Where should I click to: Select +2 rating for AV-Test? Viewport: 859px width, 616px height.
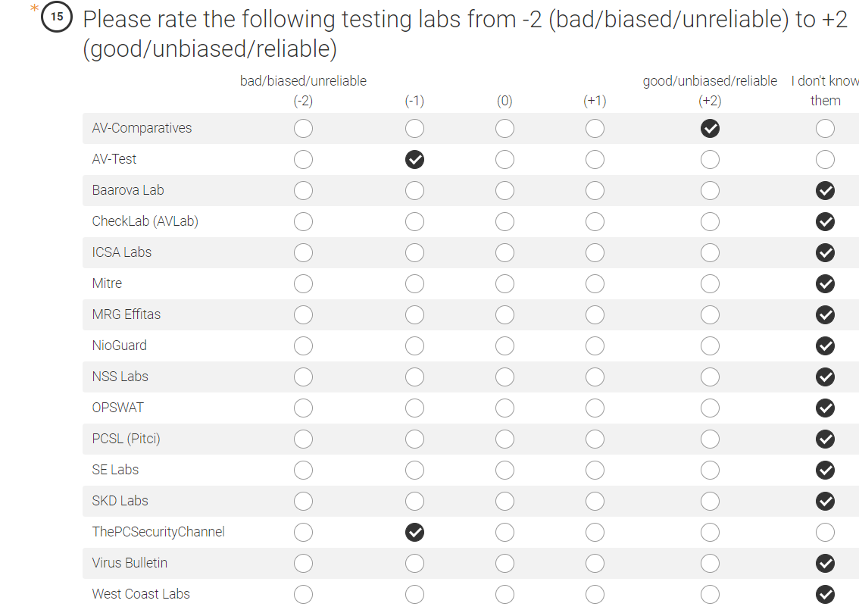(710, 160)
